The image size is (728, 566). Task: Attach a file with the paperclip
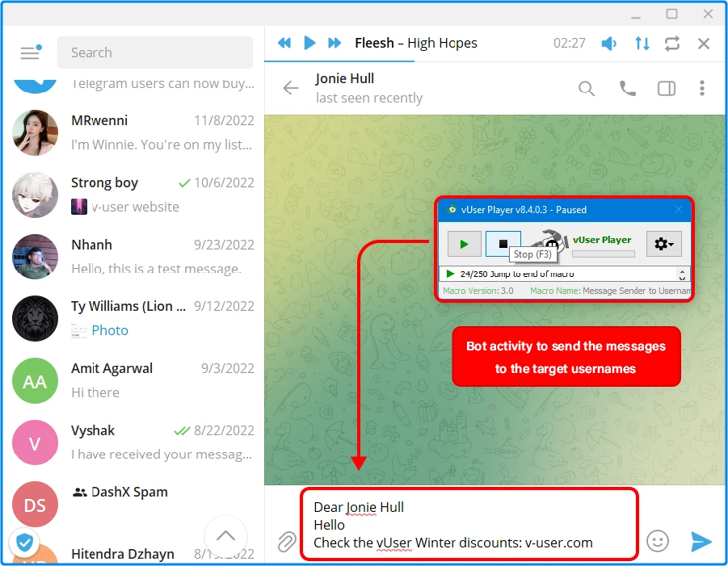(287, 542)
